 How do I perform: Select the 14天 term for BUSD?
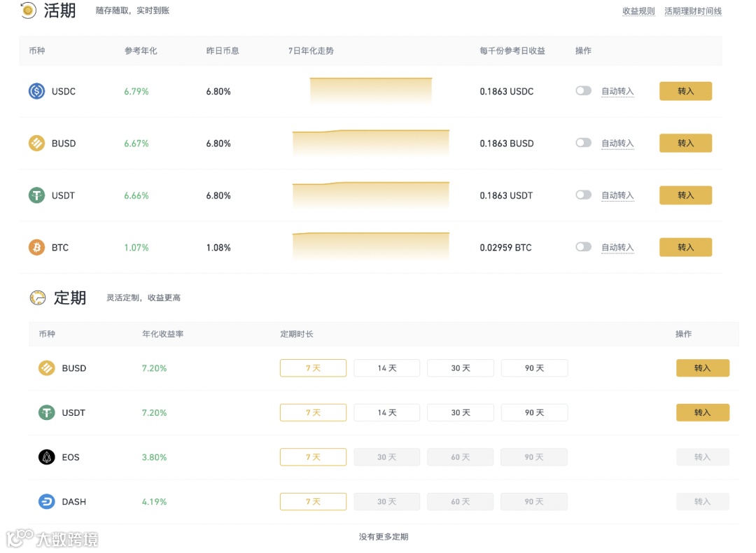point(386,367)
